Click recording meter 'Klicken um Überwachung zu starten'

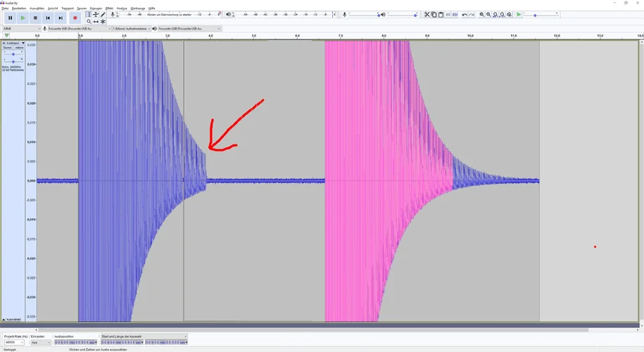(169, 14)
